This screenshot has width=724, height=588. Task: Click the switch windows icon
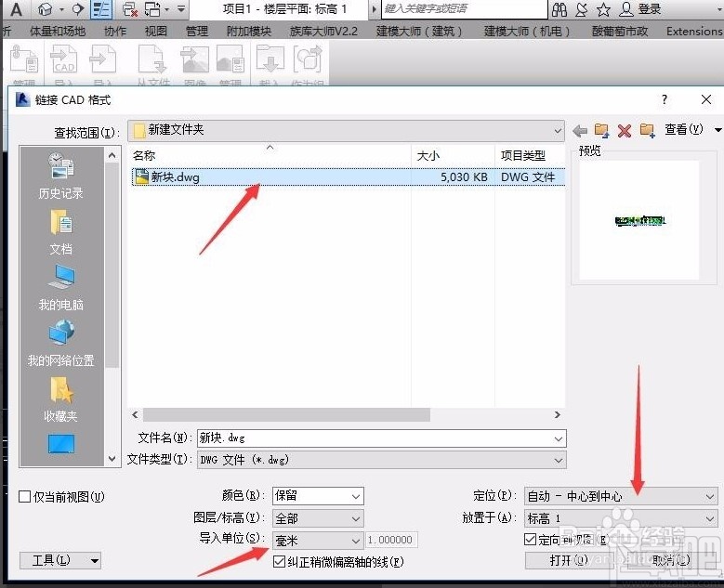coord(152,8)
